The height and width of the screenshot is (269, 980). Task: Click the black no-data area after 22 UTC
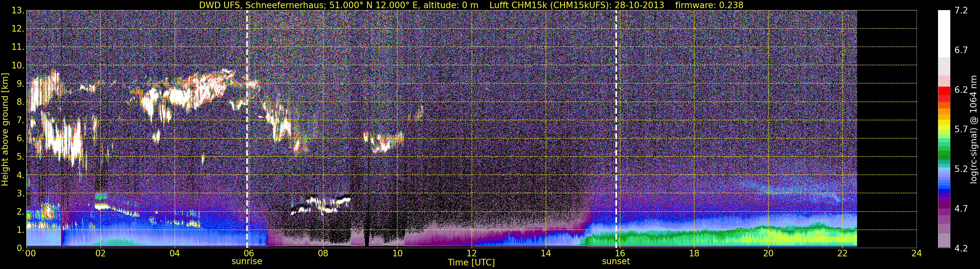tap(886, 129)
